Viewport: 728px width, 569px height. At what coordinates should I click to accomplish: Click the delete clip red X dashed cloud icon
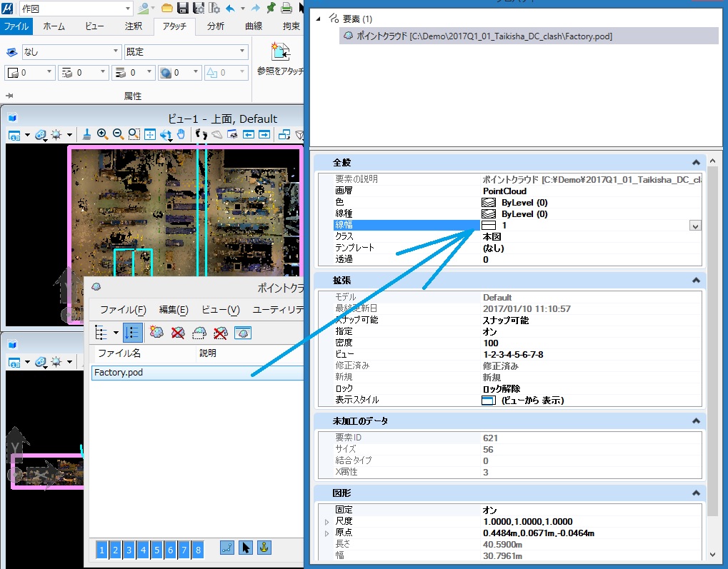click(x=221, y=332)
